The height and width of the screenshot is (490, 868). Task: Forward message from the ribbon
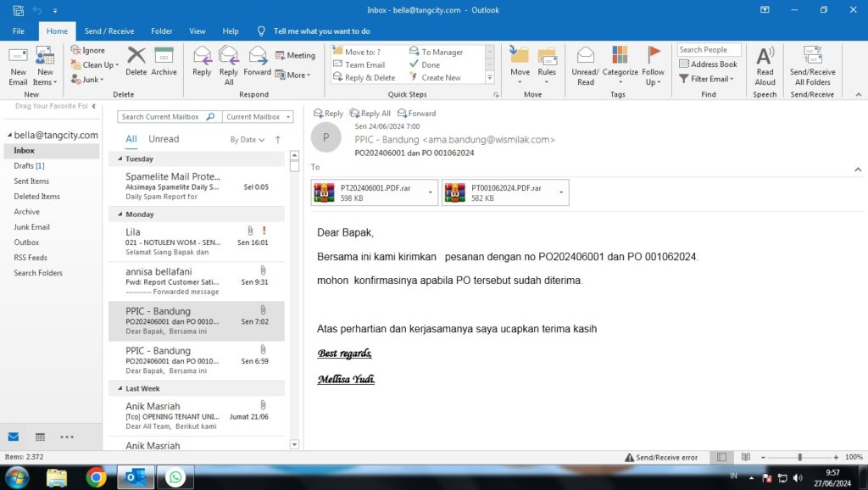pyautogui.click(x=258, y=61)
